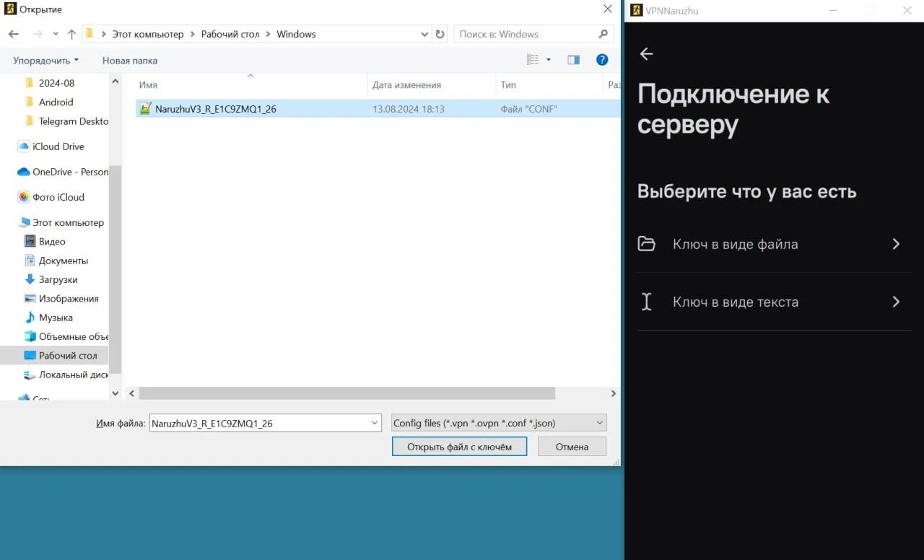Click Файл "CONF" type cell
The width and height of the screenshot is (924, 560).
point(528,109)
